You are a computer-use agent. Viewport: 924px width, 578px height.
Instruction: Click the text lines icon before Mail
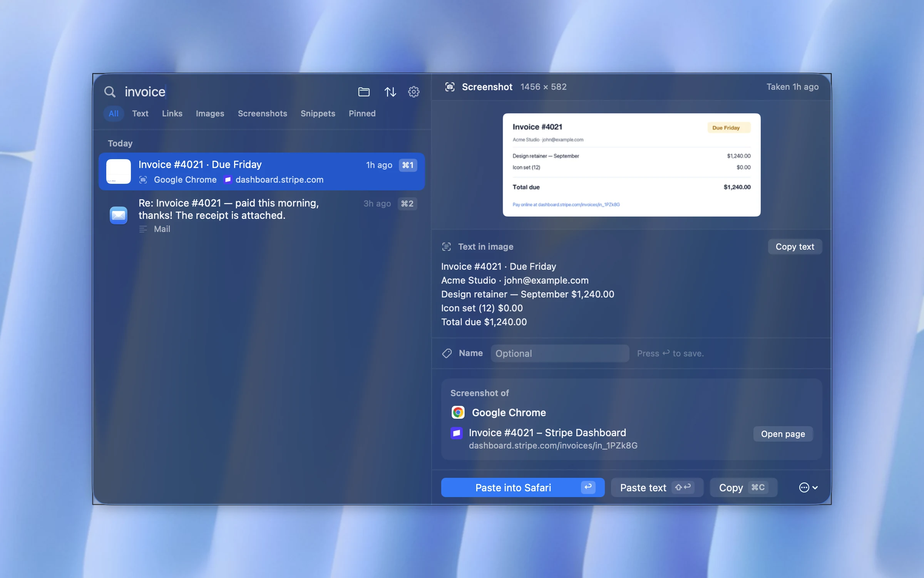[143, 229]
